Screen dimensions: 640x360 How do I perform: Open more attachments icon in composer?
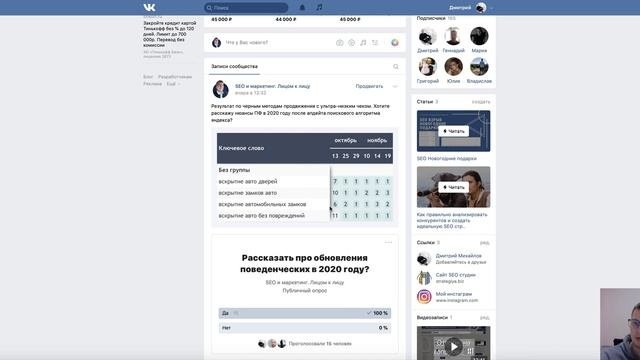click(x=375, y=42)
